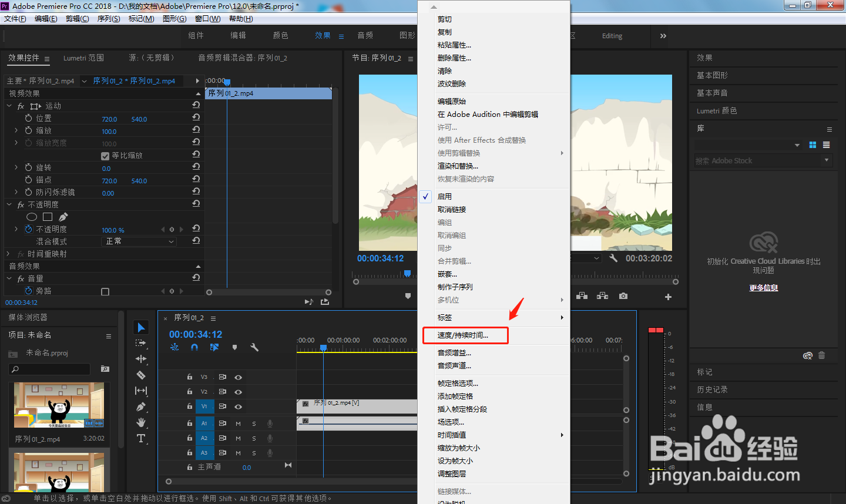The image size is (846, 504).
Task: Switch the Libraries panel to list view
Action: (826, 145)
